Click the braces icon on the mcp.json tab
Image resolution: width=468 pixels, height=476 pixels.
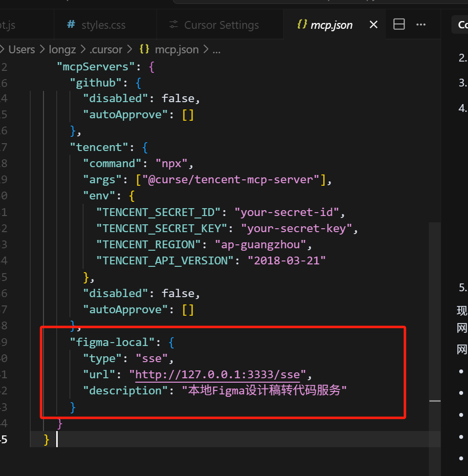302,25
